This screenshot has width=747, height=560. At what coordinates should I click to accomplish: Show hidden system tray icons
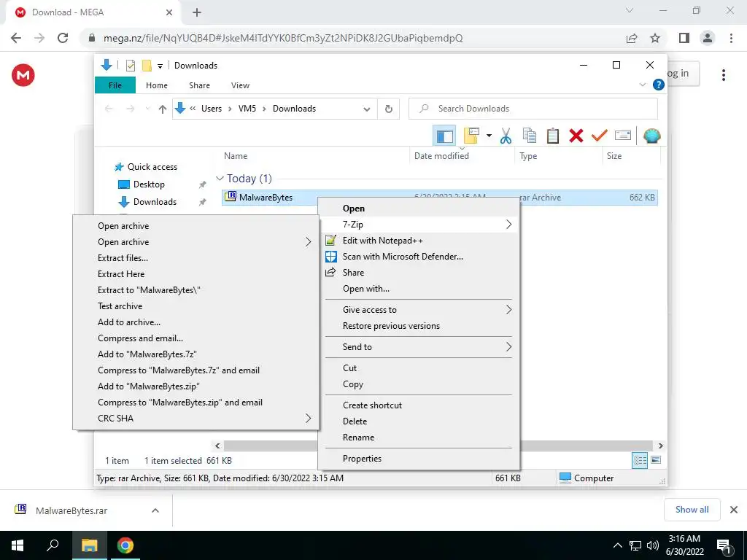pos(617,545)
